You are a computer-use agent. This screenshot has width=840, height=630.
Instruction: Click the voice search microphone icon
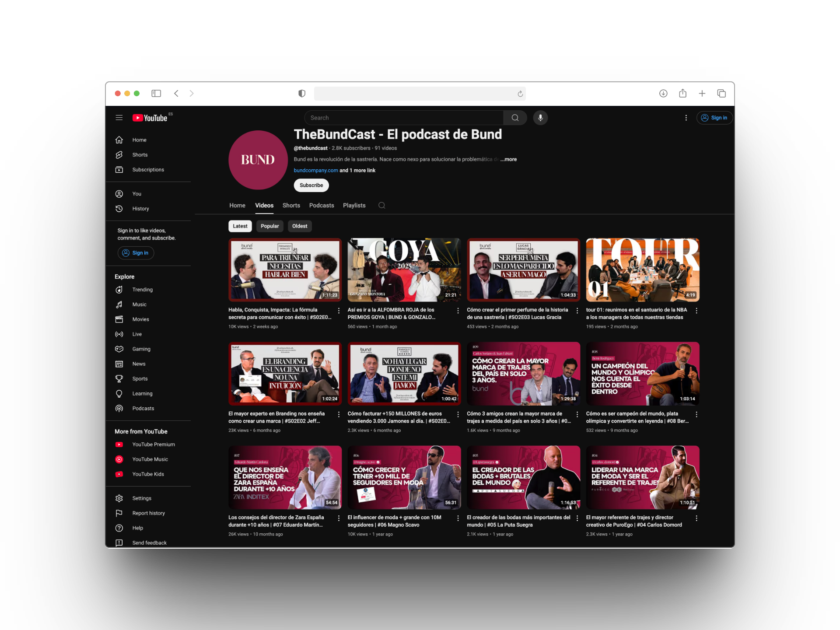(x=540, y=118)
